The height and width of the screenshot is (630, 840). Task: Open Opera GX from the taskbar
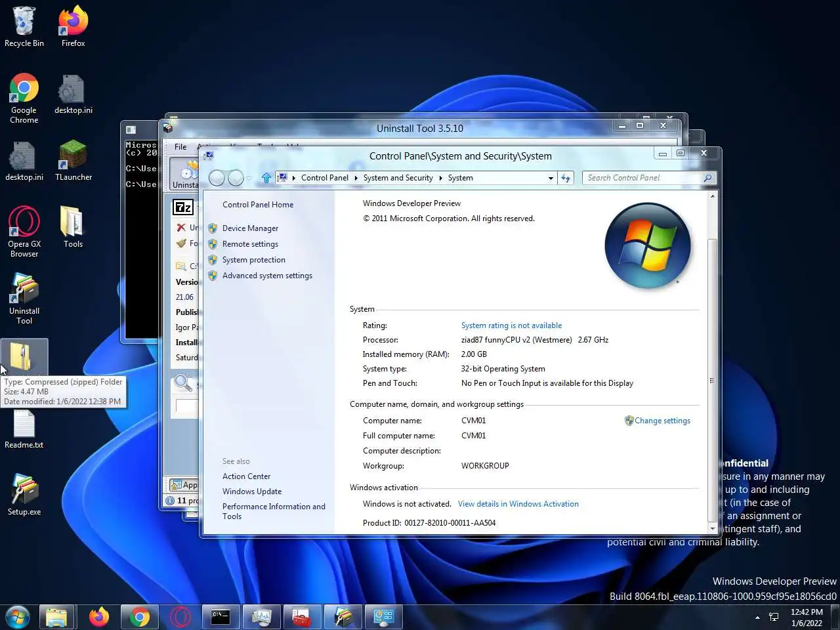point(180,617)
